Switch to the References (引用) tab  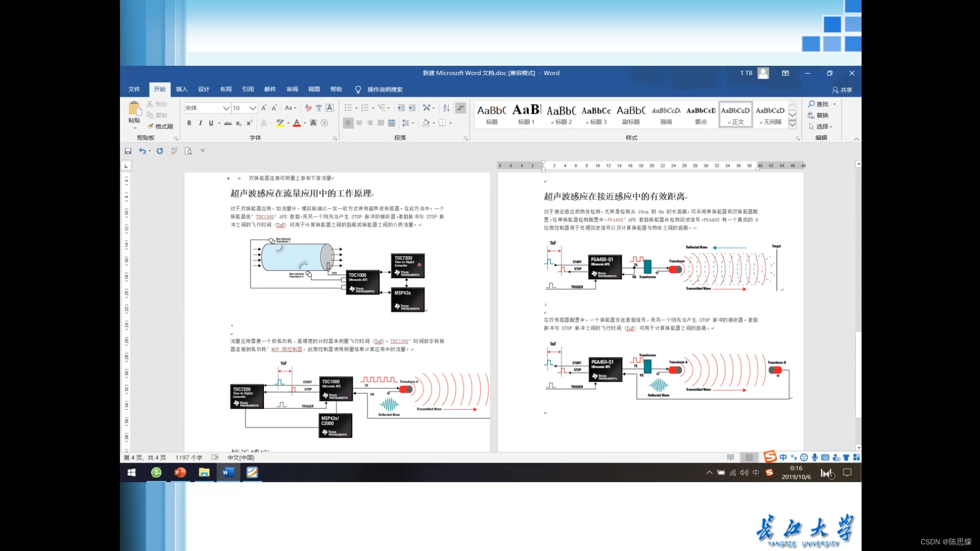click(248, 89)
